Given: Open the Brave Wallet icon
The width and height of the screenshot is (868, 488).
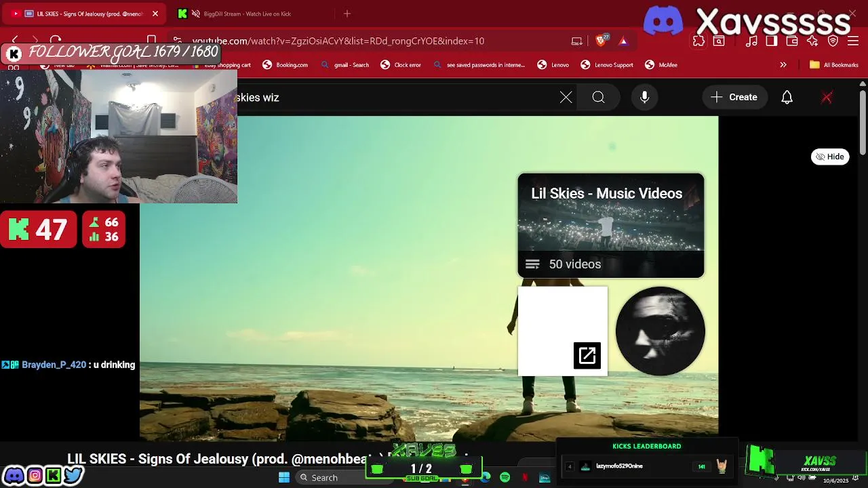Looking at the screenshot, I should click(x=792, y=41).
